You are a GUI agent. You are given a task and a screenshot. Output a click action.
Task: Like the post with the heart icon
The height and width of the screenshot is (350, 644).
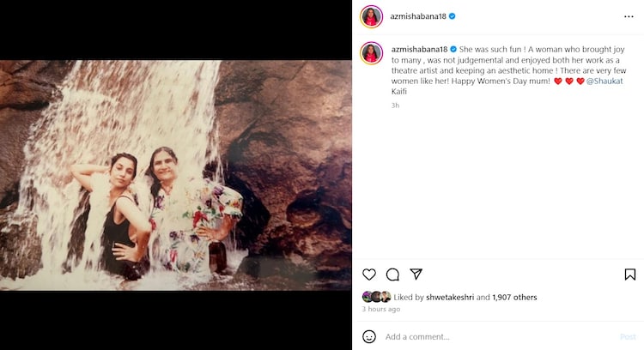(x=369, y=275)
